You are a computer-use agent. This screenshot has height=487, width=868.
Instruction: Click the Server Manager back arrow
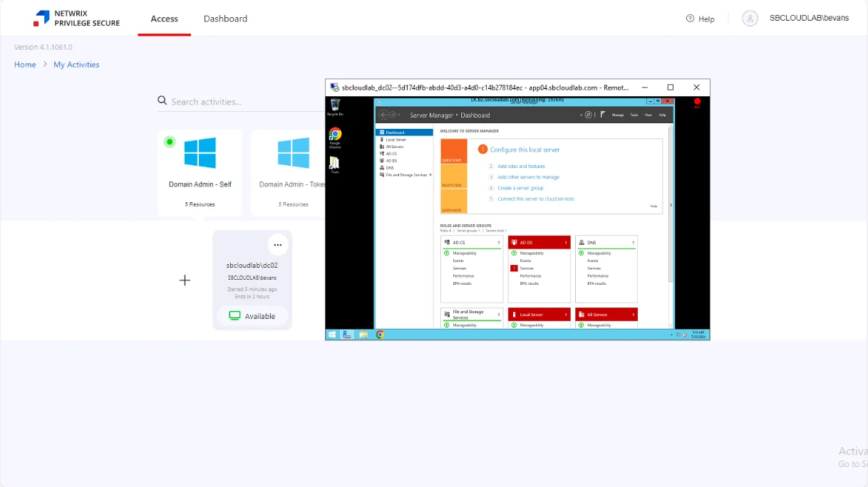pos(383,115)
